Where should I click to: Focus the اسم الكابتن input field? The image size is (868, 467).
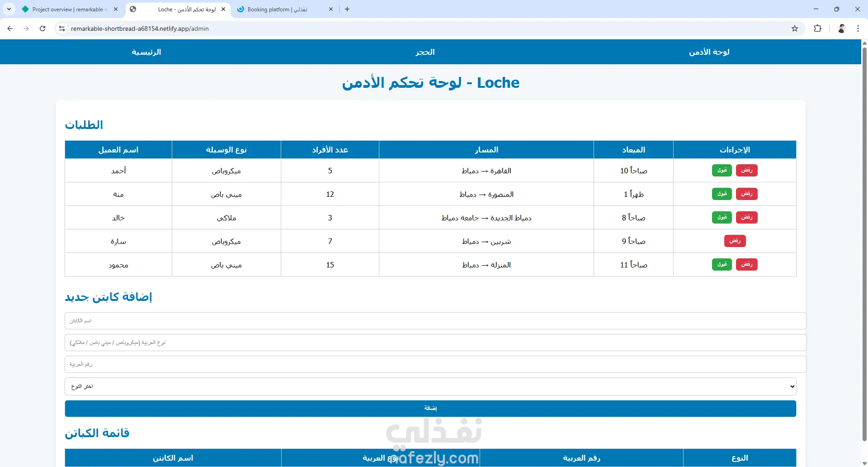pos(435,321)
